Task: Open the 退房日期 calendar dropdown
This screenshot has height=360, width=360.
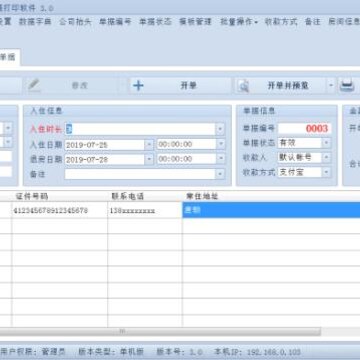Action: pyautogui.click(x=149, y=159)
